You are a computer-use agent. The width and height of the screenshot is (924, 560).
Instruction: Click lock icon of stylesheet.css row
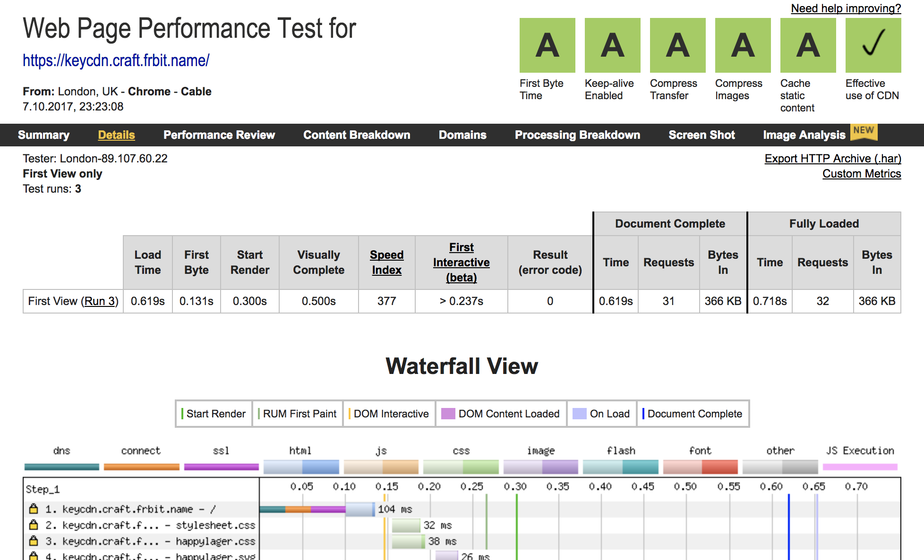(34, 525)
